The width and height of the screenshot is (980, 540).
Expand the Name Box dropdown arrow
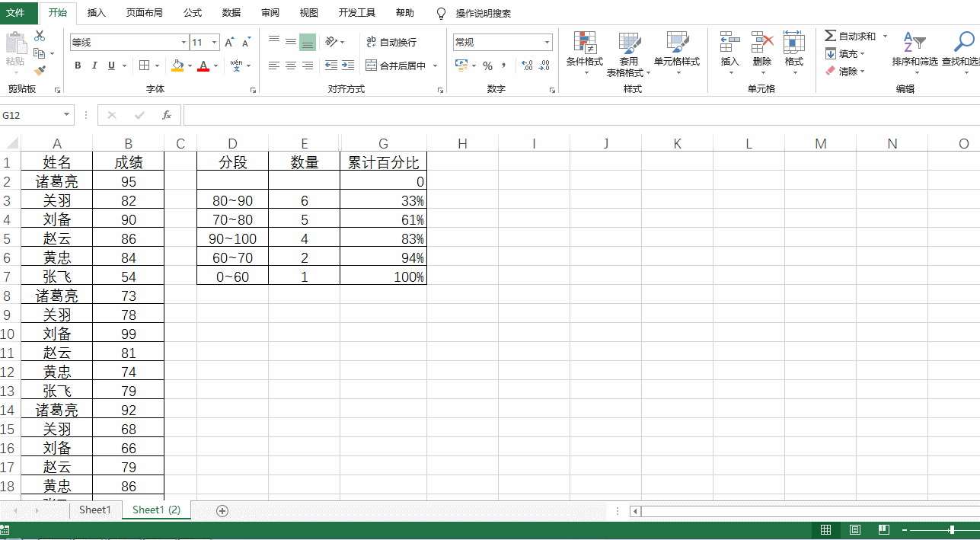[67, 115]
